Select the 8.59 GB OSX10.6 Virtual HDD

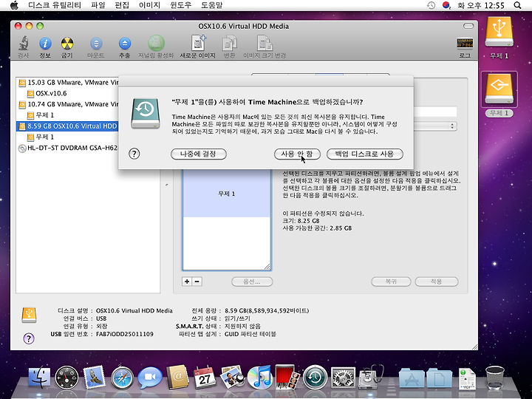click(x=67, y=126)
